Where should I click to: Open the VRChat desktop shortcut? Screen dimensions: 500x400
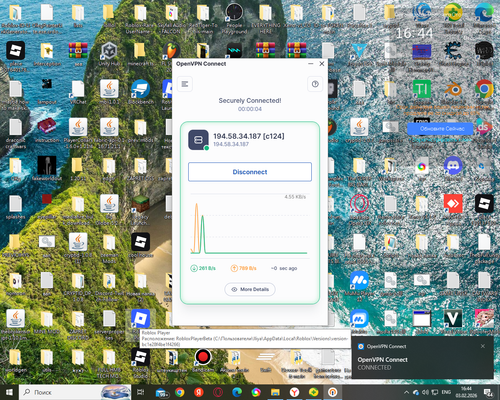pyautogui.click(x=78, y=92)
